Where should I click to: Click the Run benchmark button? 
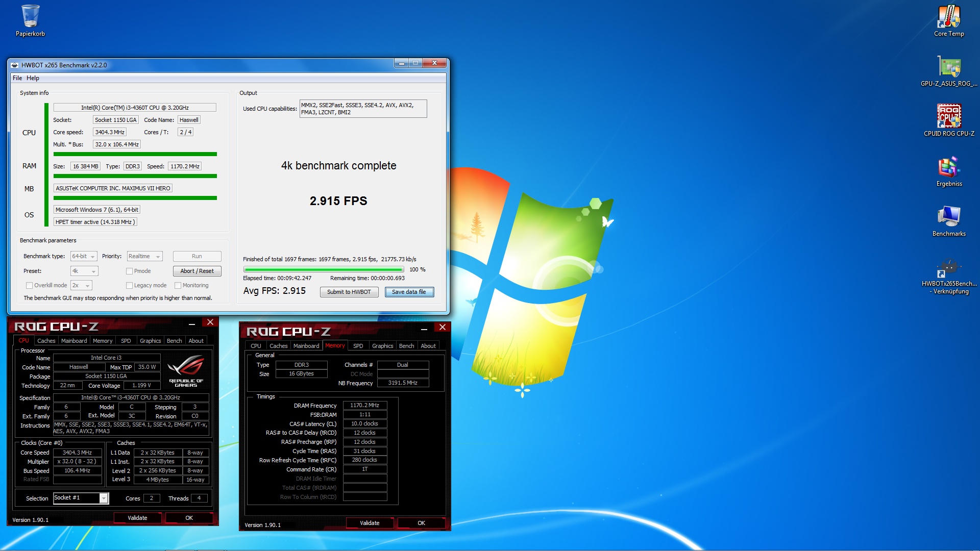coord(197,256)
